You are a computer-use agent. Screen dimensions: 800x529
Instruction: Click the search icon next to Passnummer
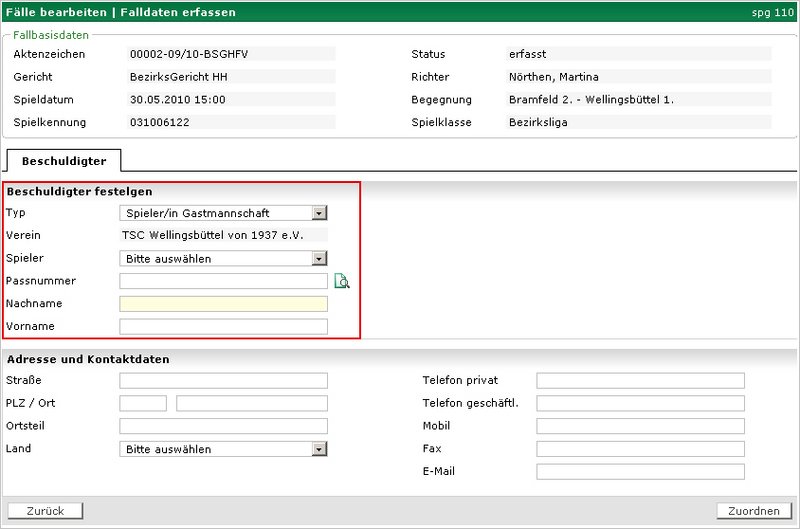point(342,282)
